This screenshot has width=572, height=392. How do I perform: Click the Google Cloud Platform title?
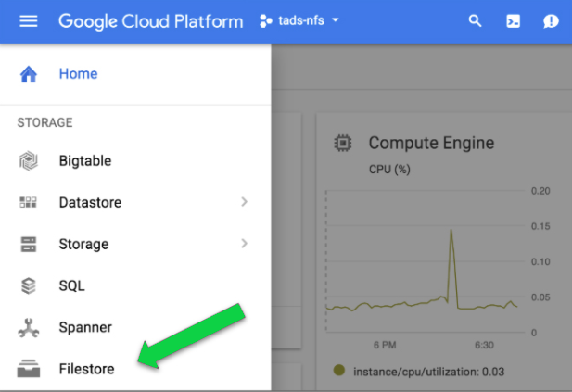point(150,21)
